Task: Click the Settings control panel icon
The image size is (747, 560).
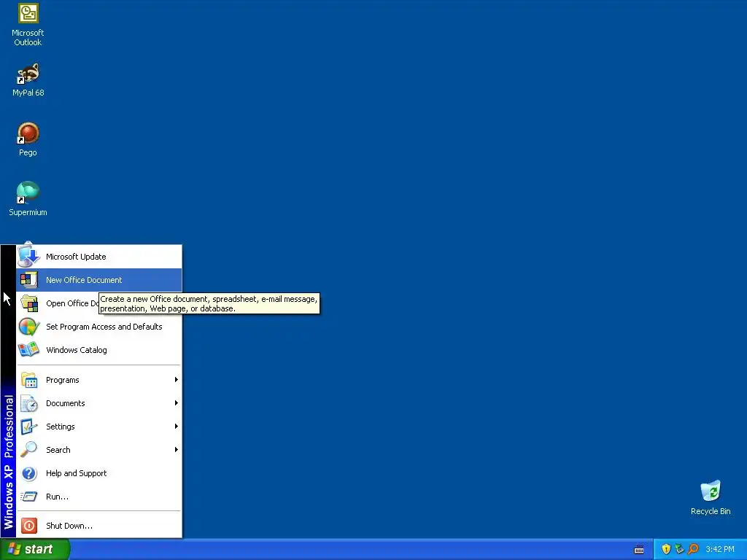Action: pos(28,427)
